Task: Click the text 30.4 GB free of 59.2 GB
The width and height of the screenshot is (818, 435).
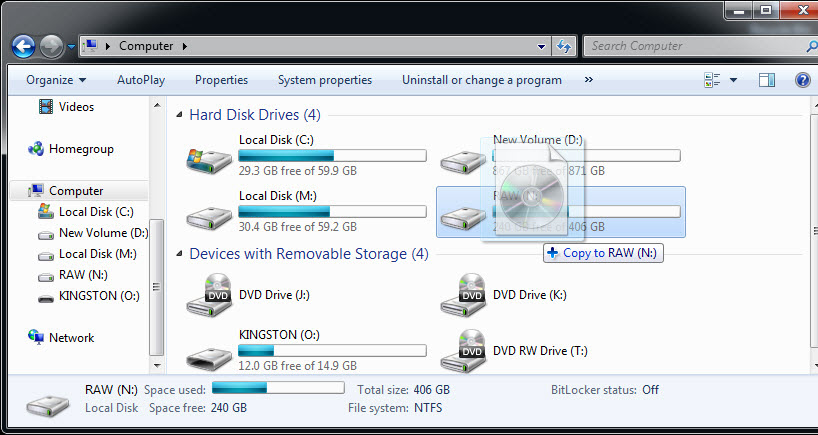Action: tap(298, 227)
